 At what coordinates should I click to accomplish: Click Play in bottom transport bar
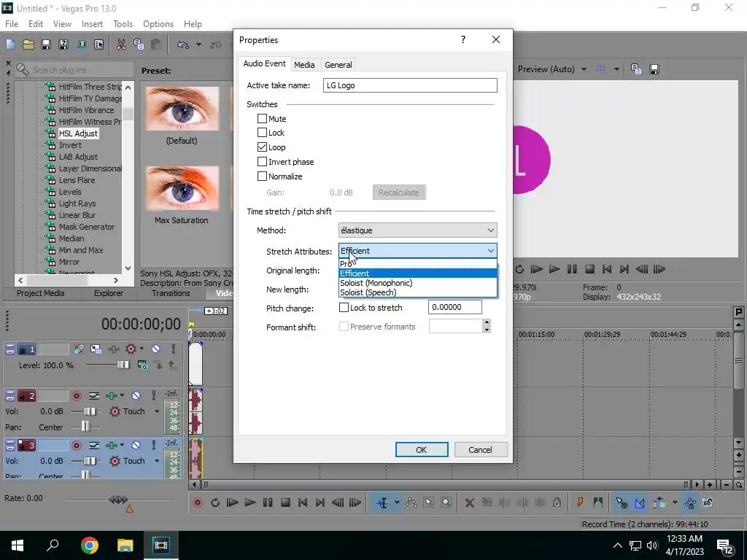click(x=249, y=502)
